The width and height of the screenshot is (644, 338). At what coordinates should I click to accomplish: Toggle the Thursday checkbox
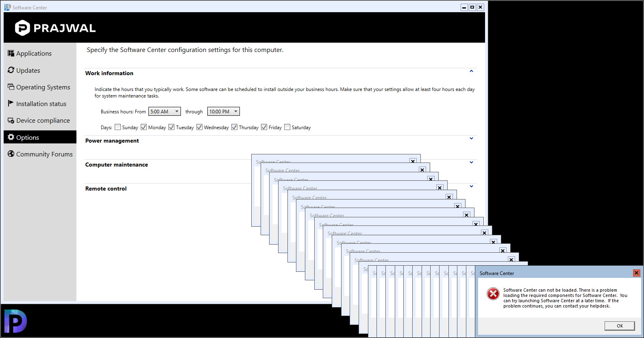coord(234,127)
